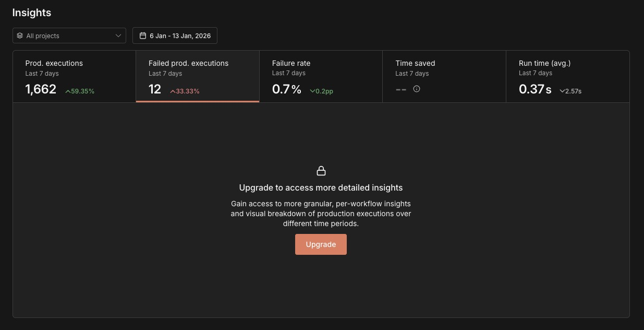The image size is (644, 330).
Task: Click the Upgrade button
Action: click(321, 244)
